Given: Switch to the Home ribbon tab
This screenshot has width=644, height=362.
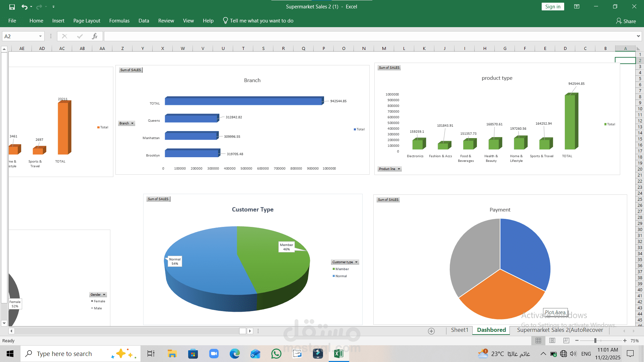Looking at the screenshot, I should click(x=36, y=21).
